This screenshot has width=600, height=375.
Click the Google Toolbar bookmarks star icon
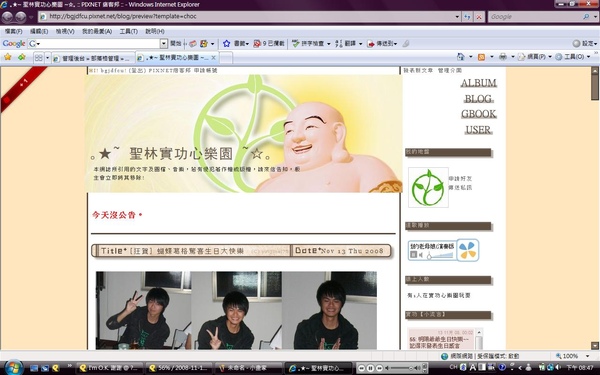[x=227, y=44]
